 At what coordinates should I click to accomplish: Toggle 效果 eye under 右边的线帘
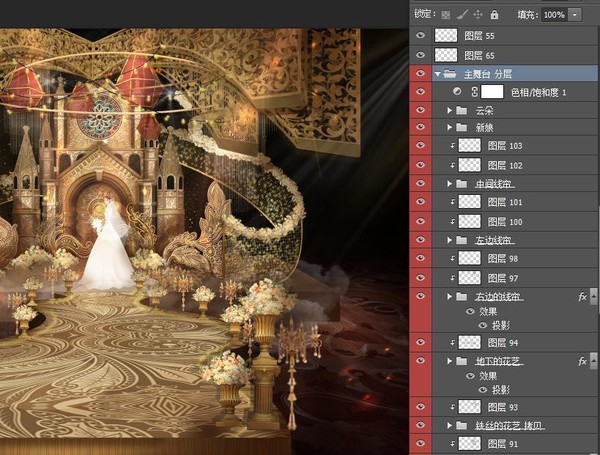tap(470, 311)
